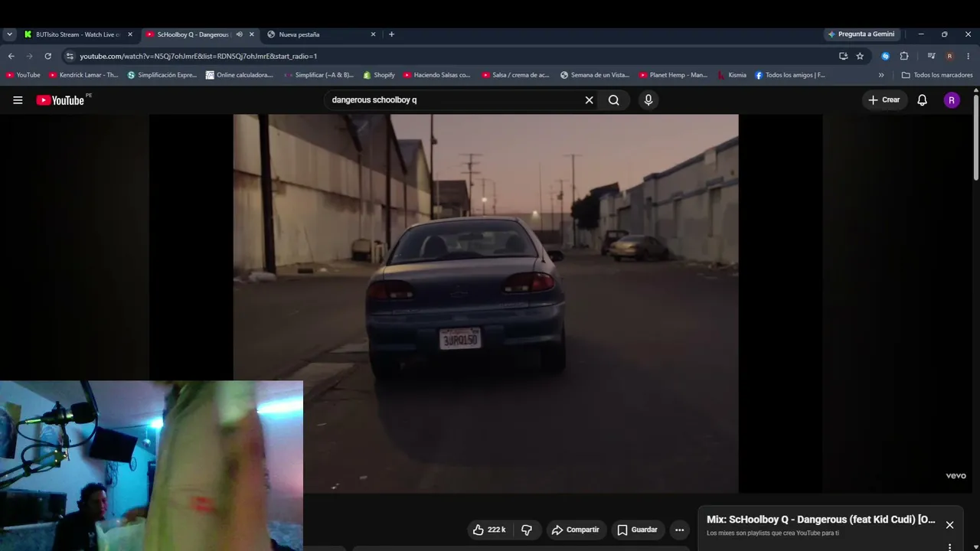Switch to the Nueva pestaña tab
This screenshot has height=551, width=980.
coord(322,34)
